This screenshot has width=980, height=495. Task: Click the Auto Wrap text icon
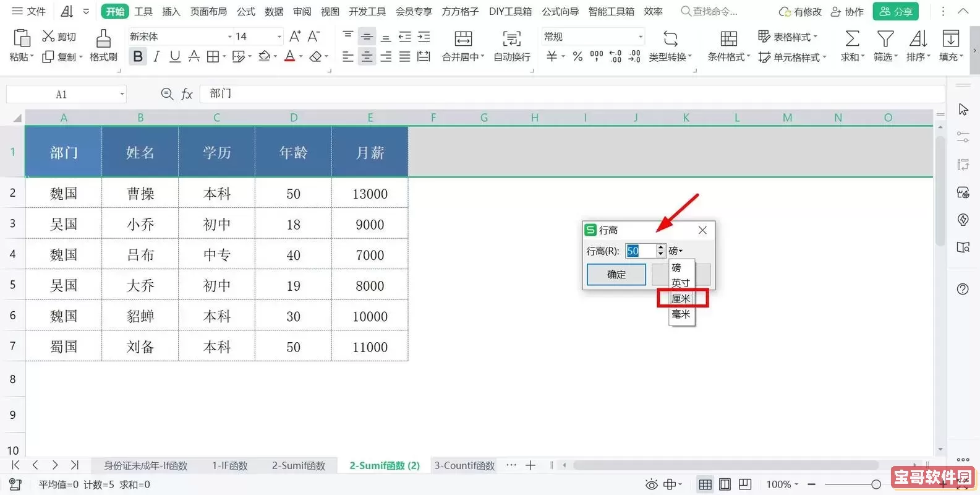[512, 39]
